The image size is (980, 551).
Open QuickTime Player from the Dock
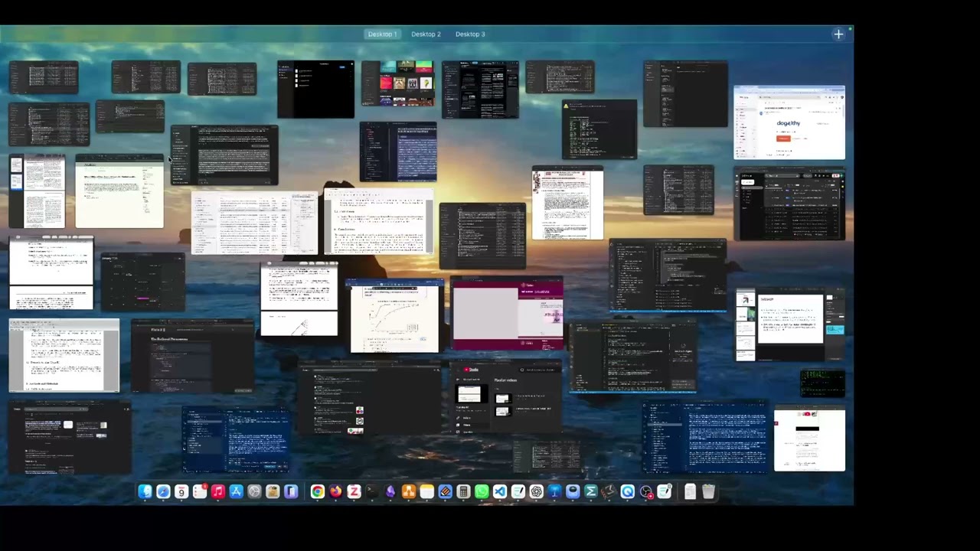pyautogui.click(x=628, y=492)
